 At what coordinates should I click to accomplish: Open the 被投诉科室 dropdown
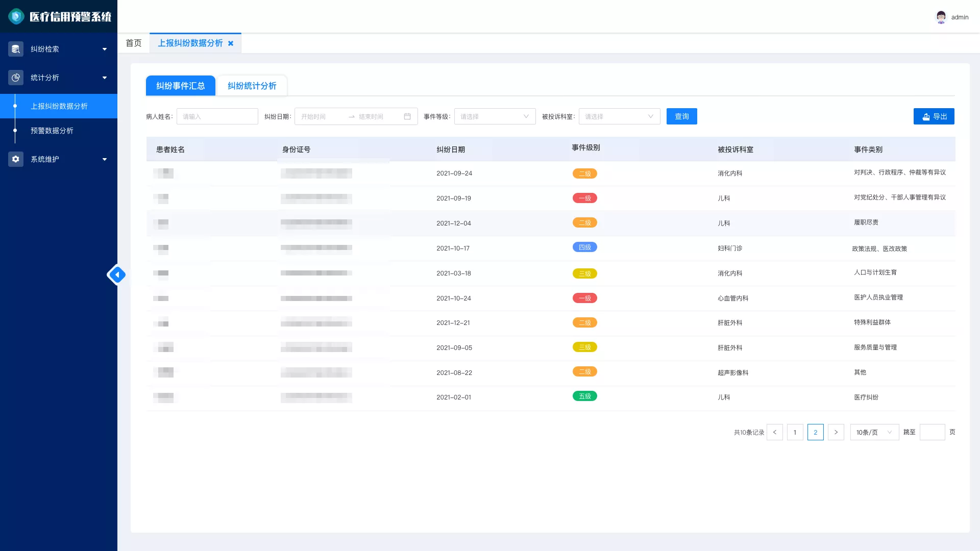pyautogui.click(x=620, y=116)
